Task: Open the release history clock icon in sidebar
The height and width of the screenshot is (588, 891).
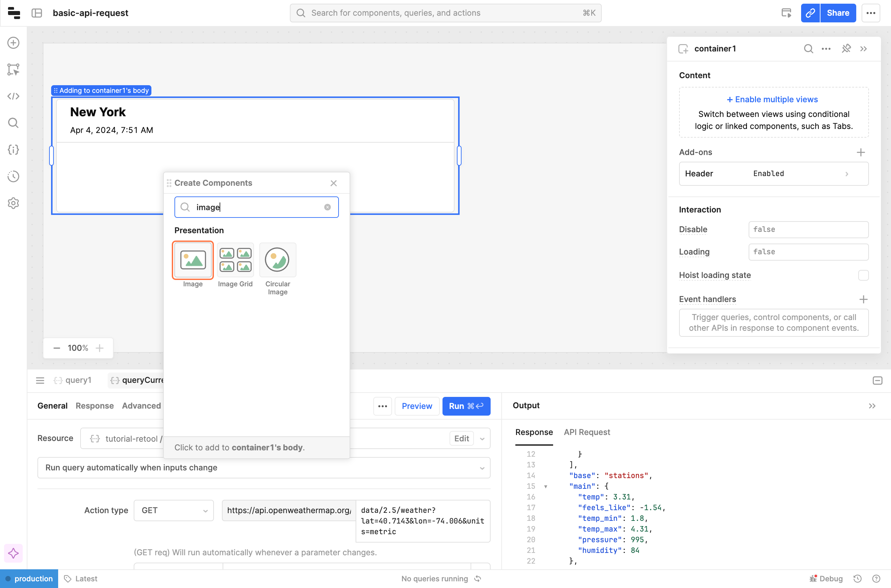Action: click(13, 176)
